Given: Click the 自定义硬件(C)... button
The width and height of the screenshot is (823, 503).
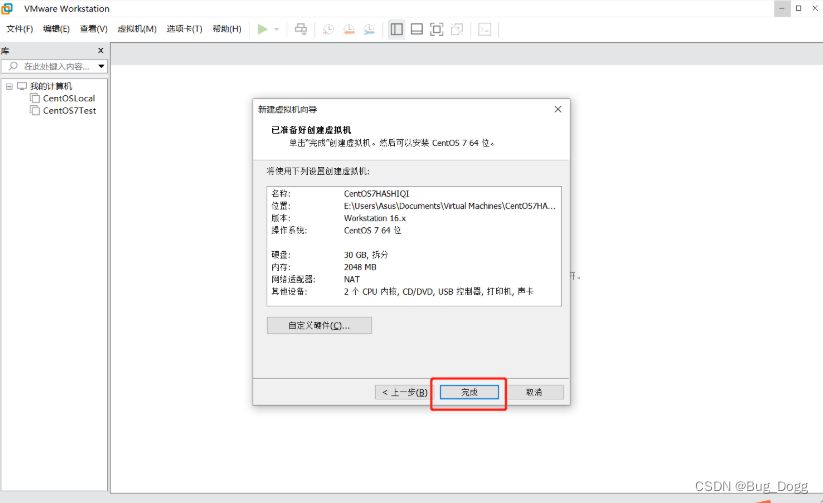Looking at the screenshot, I should click(319, 326).
